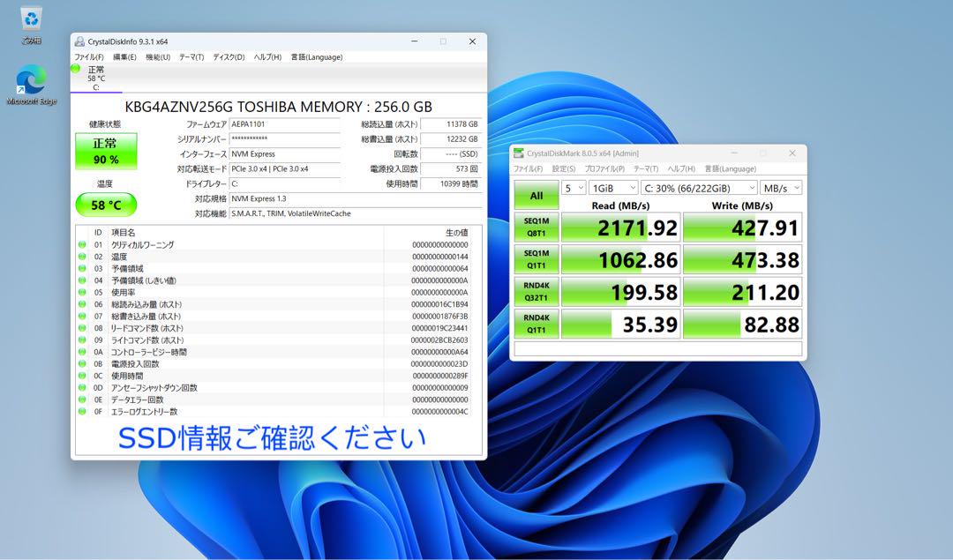Open the Recycle Bin desktop icon

[x=31, y=26]
